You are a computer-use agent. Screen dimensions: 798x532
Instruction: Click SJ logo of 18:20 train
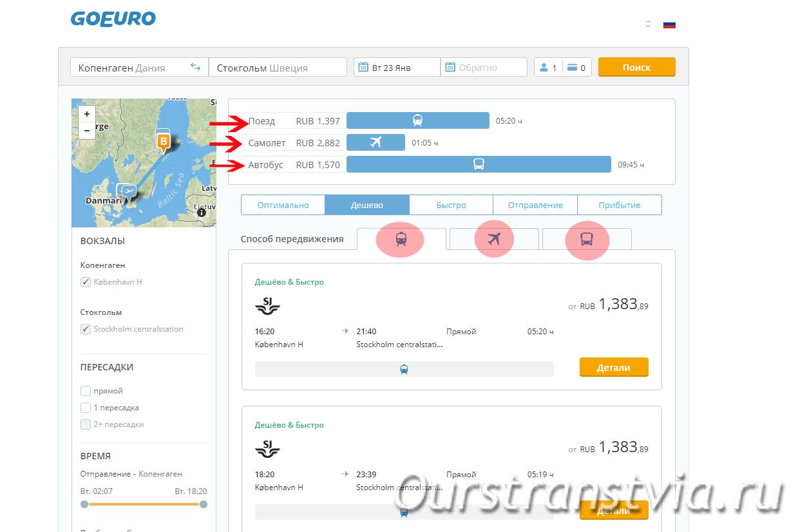pyautogui.click(x=268, y=449)
